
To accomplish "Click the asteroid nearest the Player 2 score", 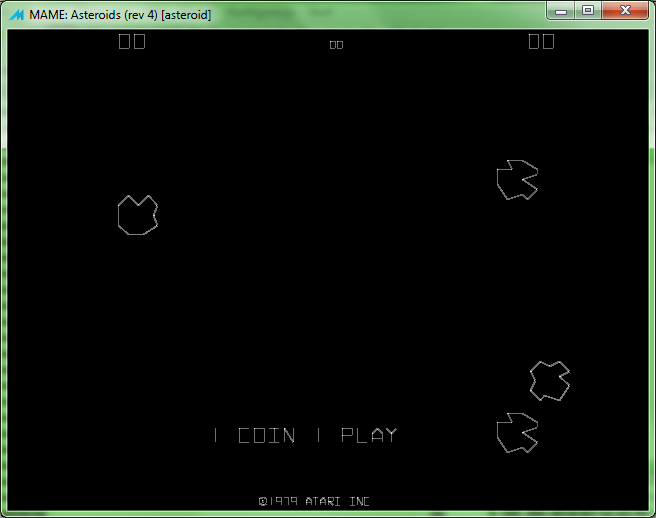I will pos(517,180).
